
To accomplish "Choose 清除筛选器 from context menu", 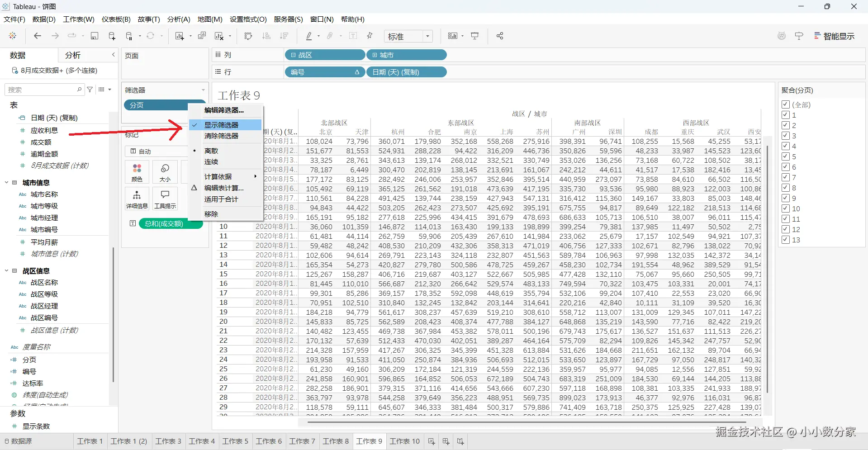I will (226, 136).
